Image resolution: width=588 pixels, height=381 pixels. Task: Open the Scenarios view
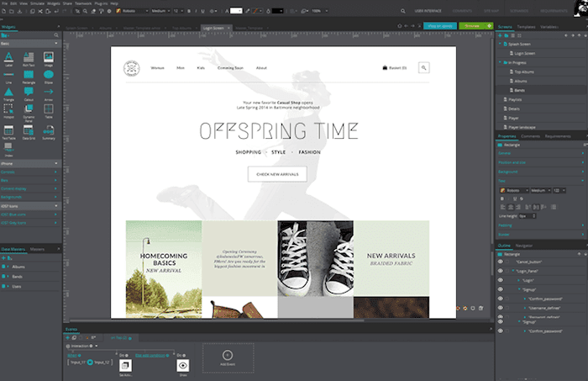click(x=519, y=11)
